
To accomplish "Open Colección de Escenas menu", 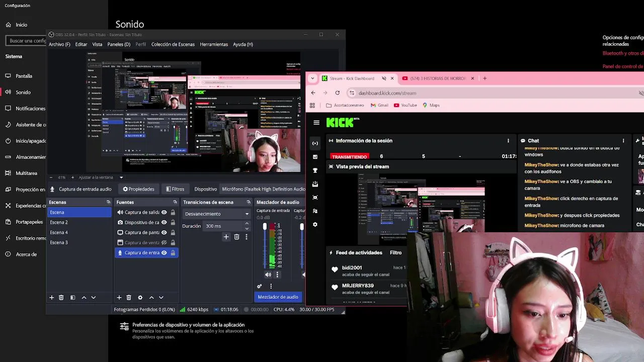I will (173, 44).
